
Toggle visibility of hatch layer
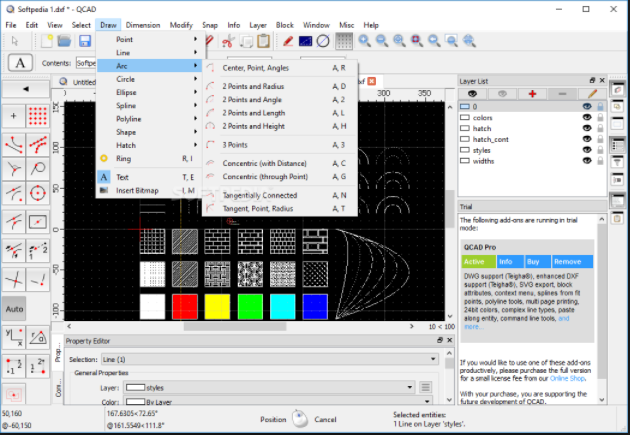click(587, 128)
